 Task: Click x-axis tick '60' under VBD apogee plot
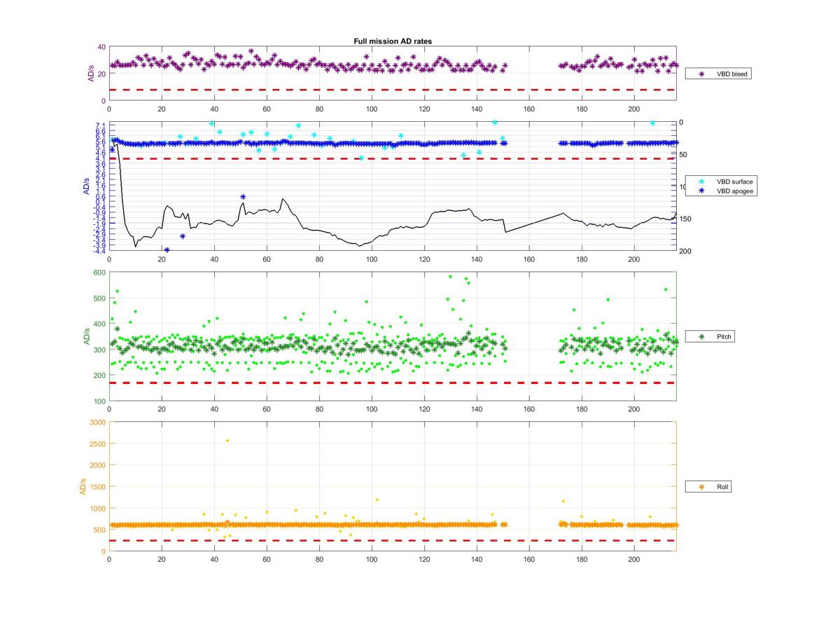267,259
